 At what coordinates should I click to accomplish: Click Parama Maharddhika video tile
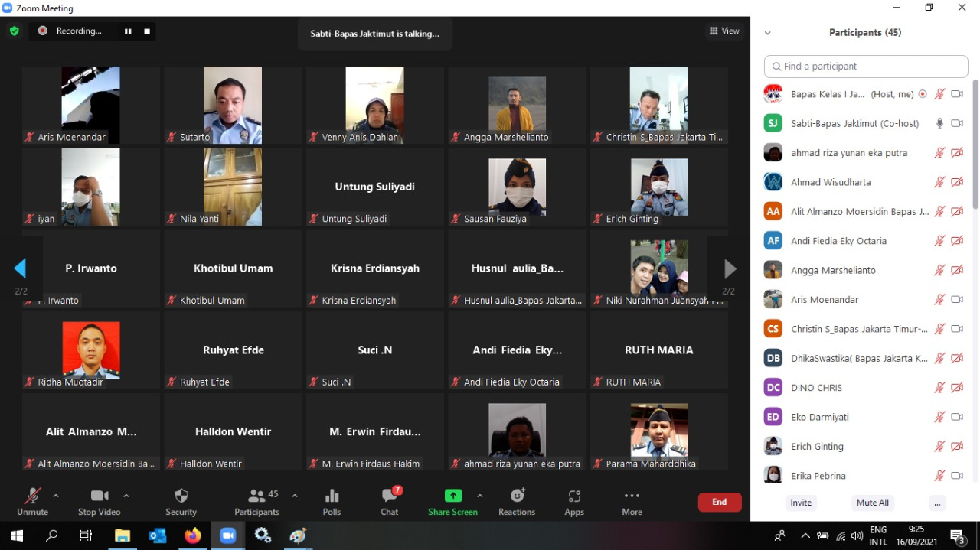[658, 431]
